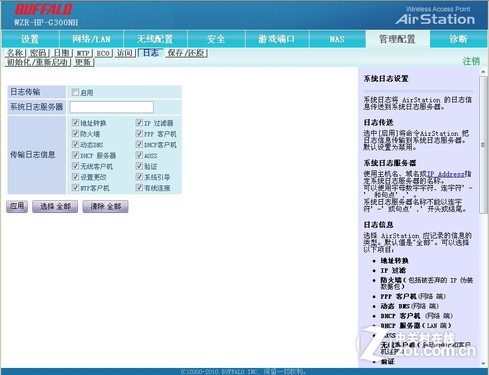Toggle the 地址转换 checkbox

(x=76, y=123)
